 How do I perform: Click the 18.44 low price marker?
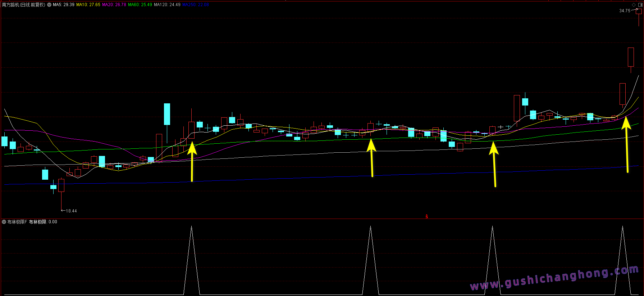tap(71, 211)
